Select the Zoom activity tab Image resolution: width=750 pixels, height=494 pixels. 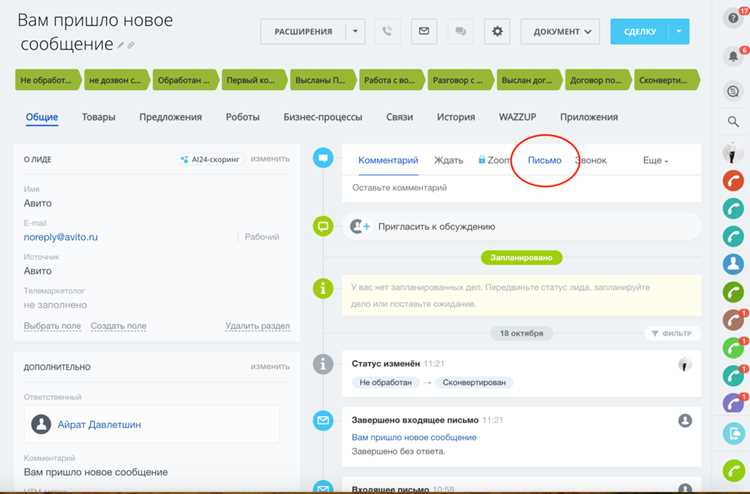coord(494,161)
